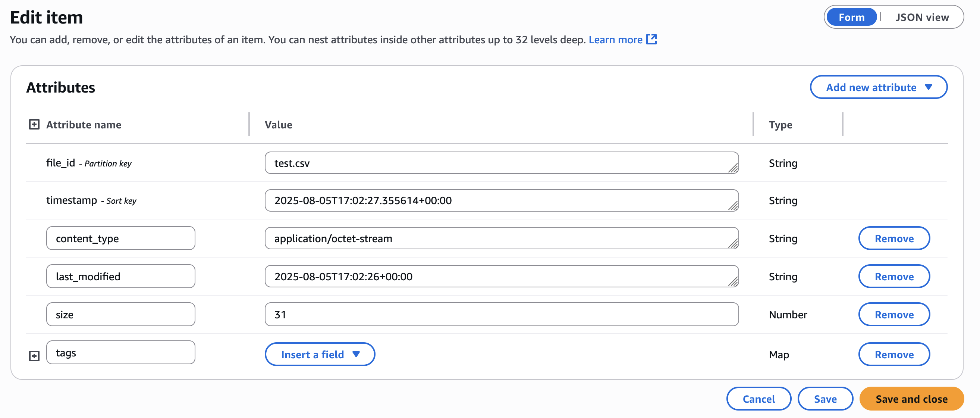
Task: Edit the content_type attribute name field
Action: click(x=120, y=238)
